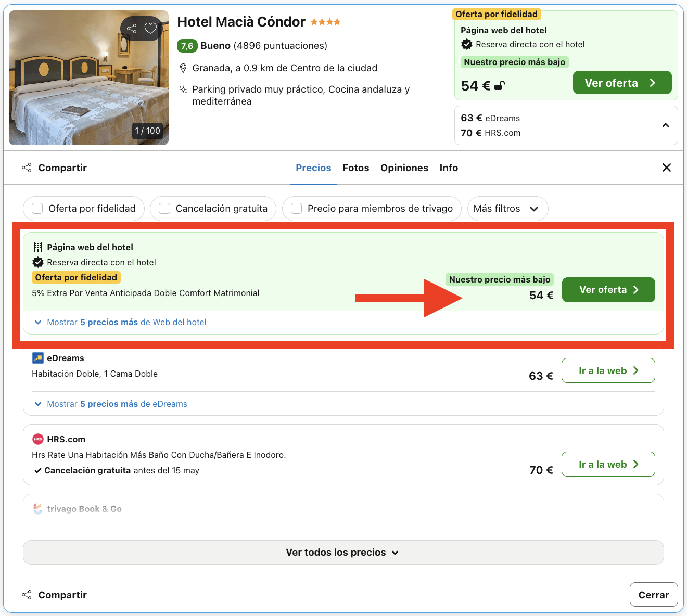The image size is (687, 616).
Task: Click the bottom Compartir share icon
Action: coord(27,595)
